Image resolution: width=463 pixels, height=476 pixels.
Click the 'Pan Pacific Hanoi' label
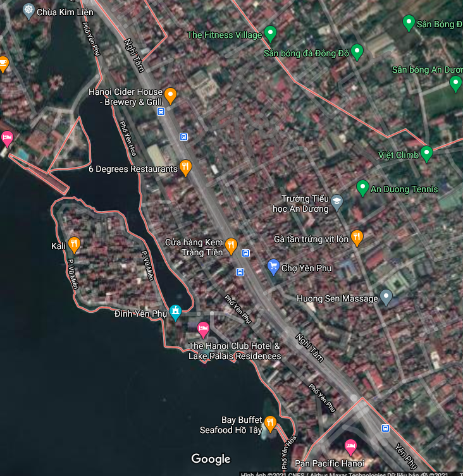(x=330, y=463)
